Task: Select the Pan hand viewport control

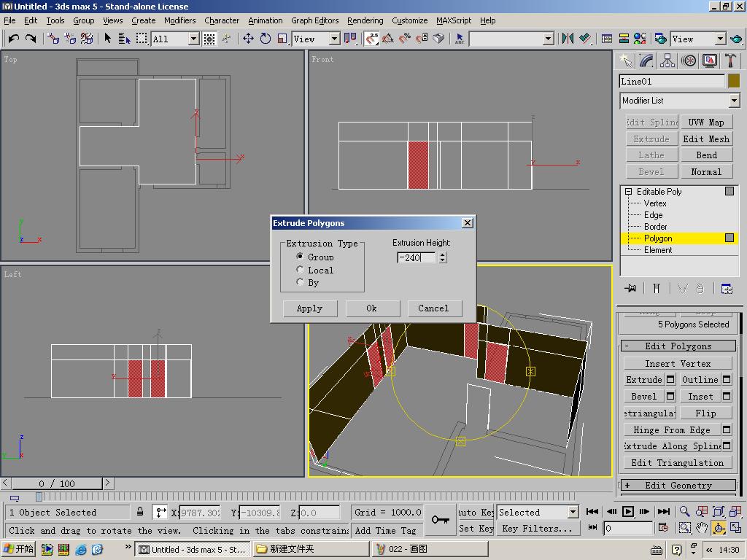Action: [702, 528]
